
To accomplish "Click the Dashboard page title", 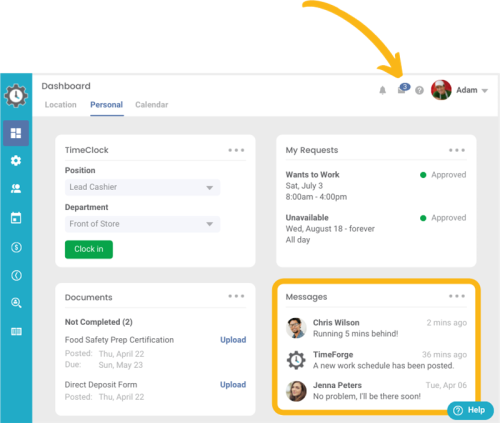I will tap(66, 86).
